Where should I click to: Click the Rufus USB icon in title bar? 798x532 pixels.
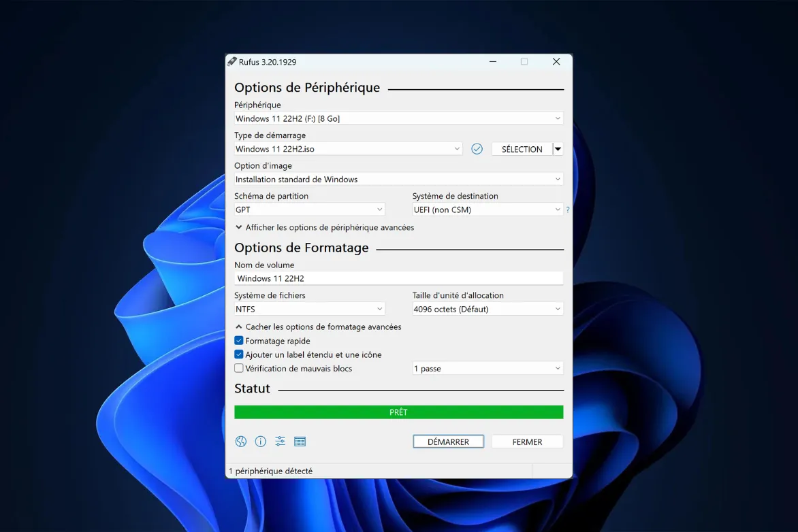(232, 61)
